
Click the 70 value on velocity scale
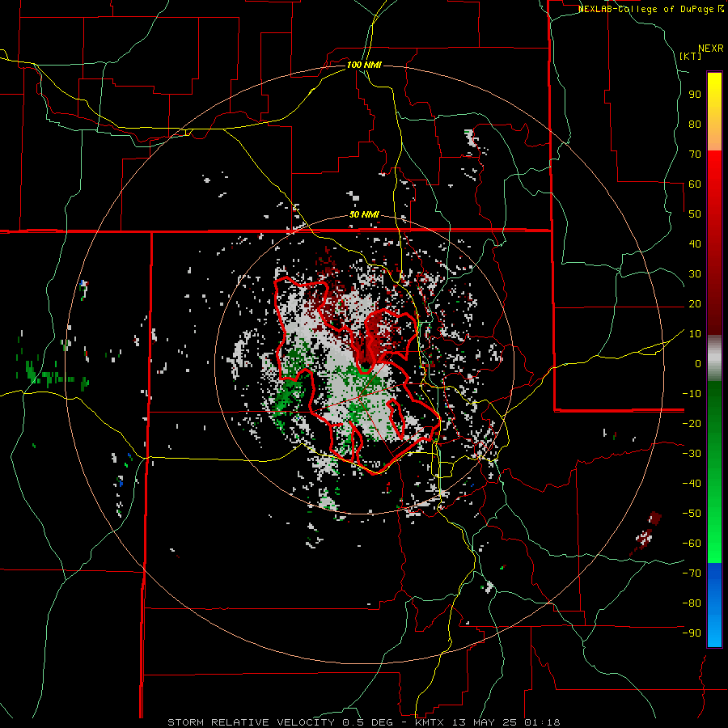695,154
